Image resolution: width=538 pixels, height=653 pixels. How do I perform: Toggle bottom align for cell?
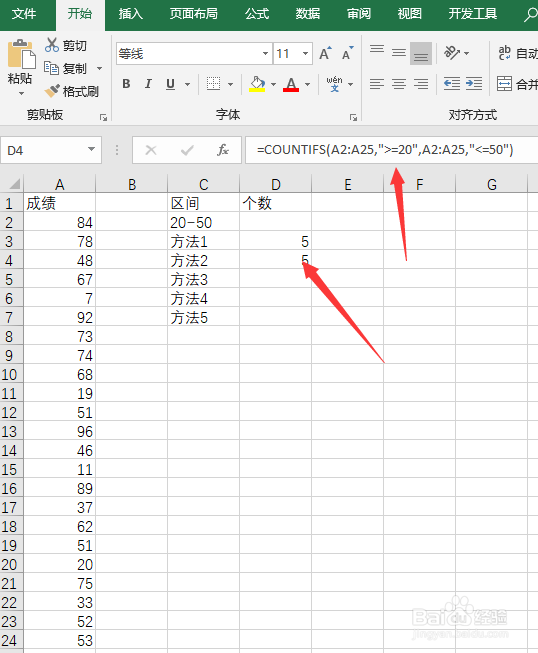tap(421, 53)
